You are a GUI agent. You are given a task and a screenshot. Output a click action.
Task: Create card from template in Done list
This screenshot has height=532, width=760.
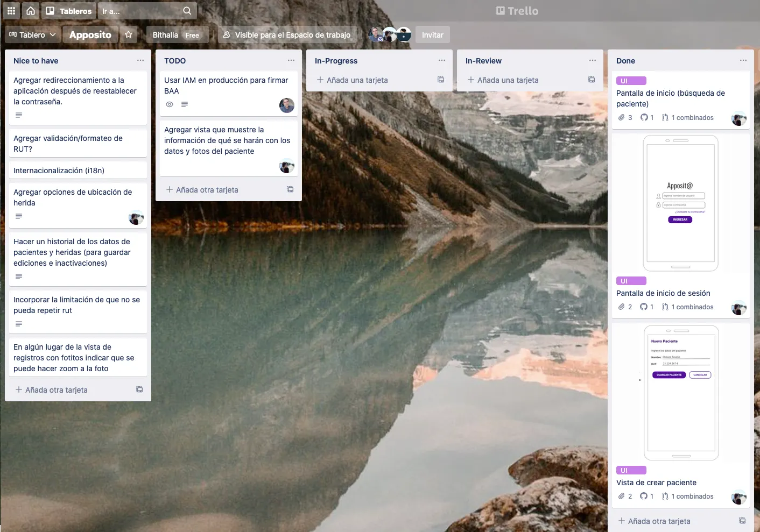[x=742, y=521]
